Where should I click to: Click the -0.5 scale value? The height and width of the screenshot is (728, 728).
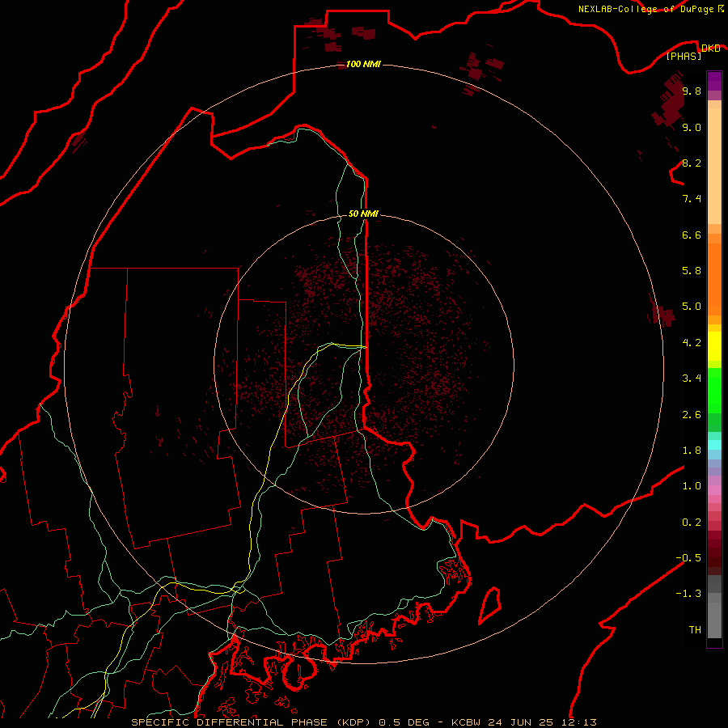coord(688,558)
